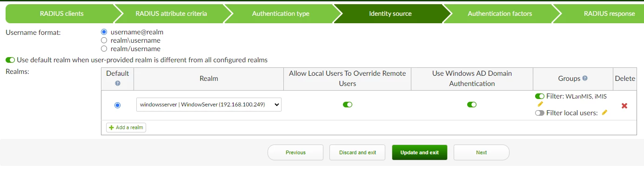This screenshot has height=191, width=644.
Task: Open help icon under Default column header
Action: (x=118, y=83)
